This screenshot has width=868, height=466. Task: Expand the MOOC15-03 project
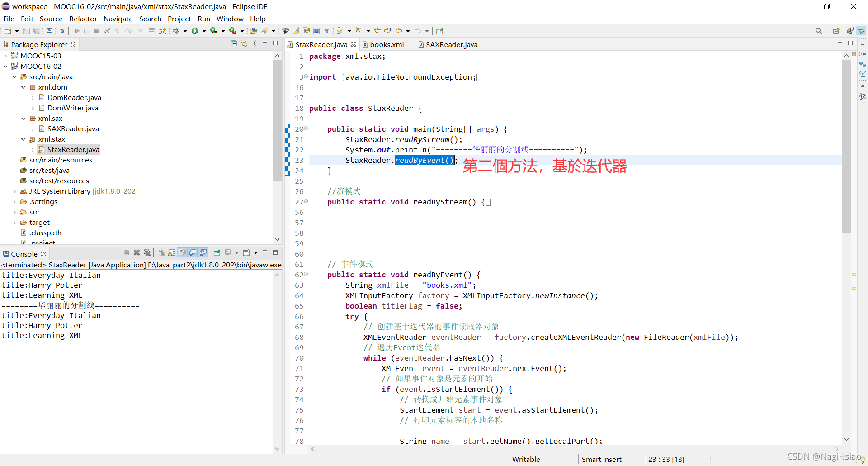pyautogui.click(x=5, y=56)
